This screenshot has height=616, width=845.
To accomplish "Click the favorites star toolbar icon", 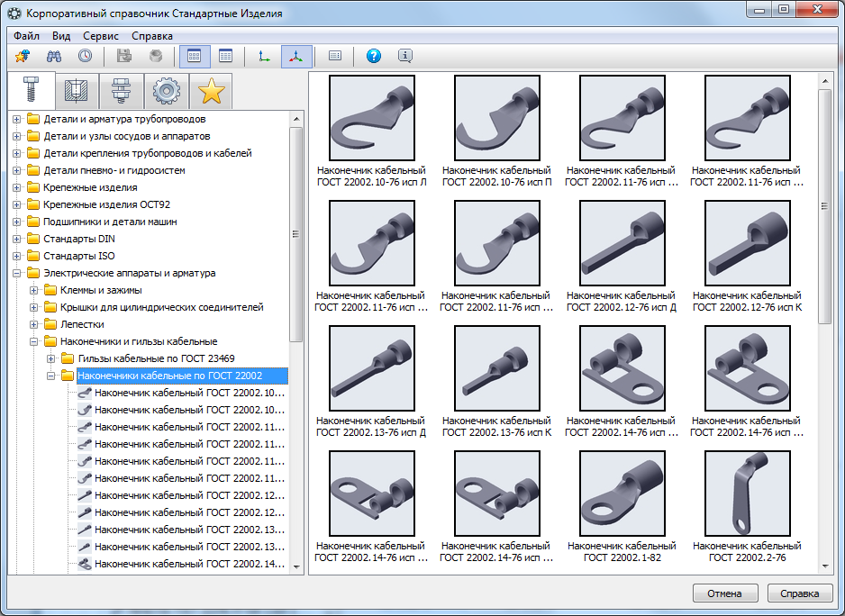I will pos(23,56).
